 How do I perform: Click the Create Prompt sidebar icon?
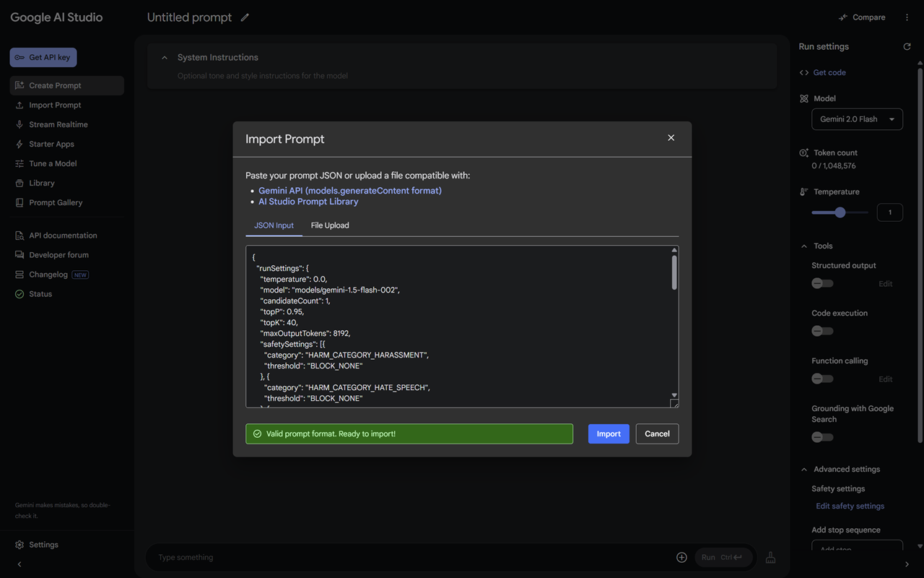[x=19, y=85]
